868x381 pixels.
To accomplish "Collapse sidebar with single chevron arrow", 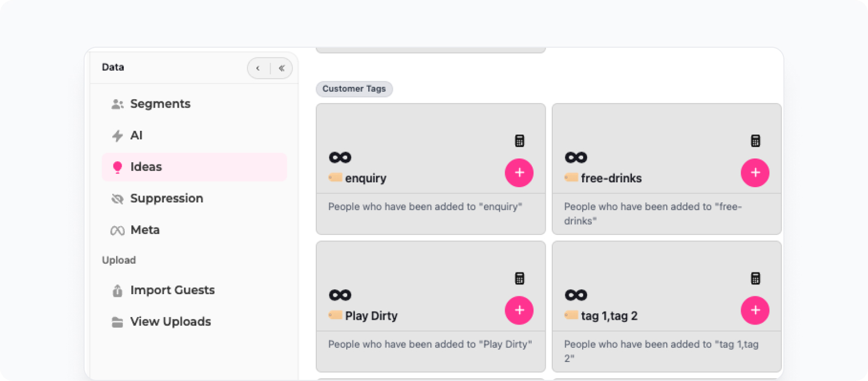I will click(x=258, y=68).
